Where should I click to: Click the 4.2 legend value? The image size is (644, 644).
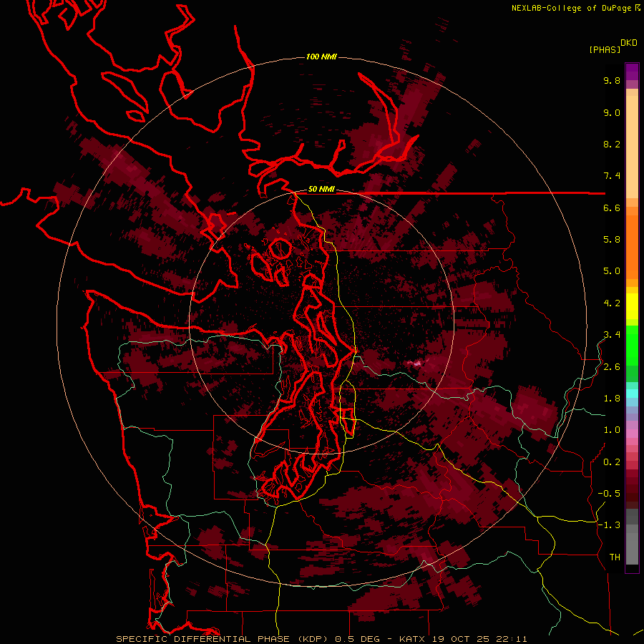click(x=612, y=303)
